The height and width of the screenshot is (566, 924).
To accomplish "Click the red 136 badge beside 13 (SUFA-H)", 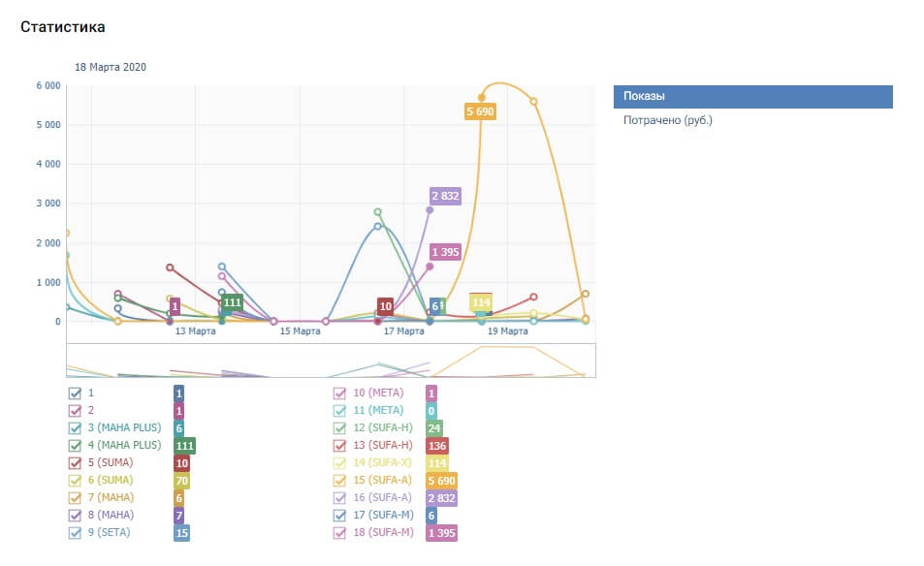I will [437, 446].
